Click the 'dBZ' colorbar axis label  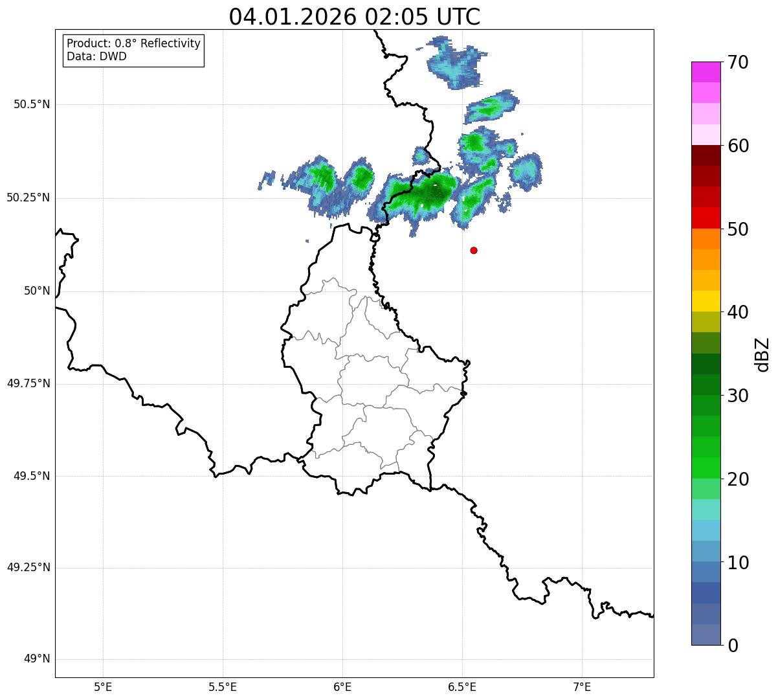[762, 354]
